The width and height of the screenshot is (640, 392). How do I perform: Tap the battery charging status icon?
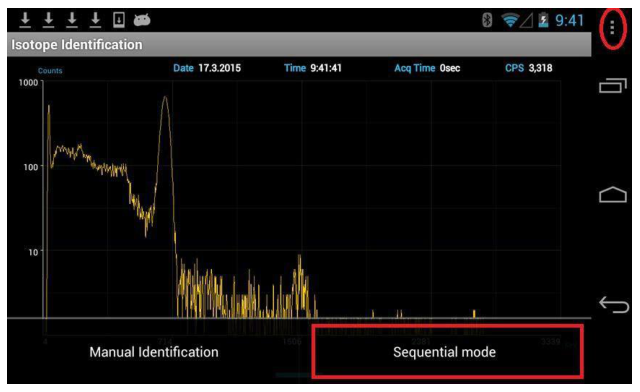coord(543,20)
